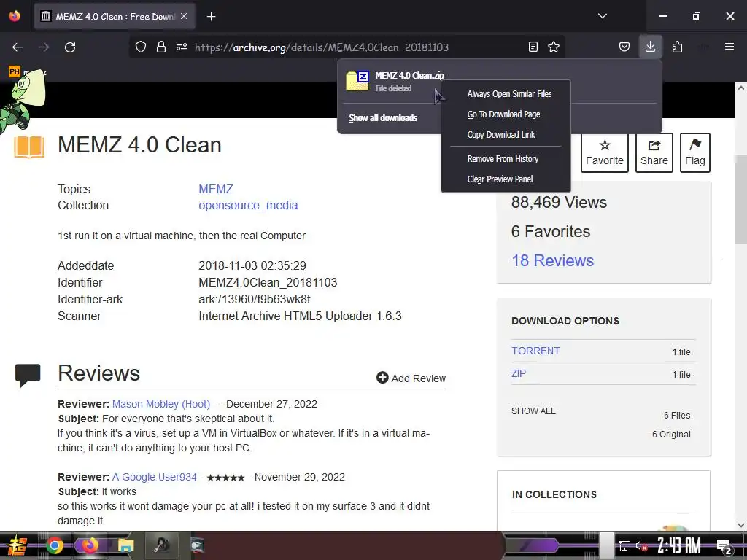This screenshot has height=560, width=747.
Task: Download the ZIP option
Action: point(519,373)
